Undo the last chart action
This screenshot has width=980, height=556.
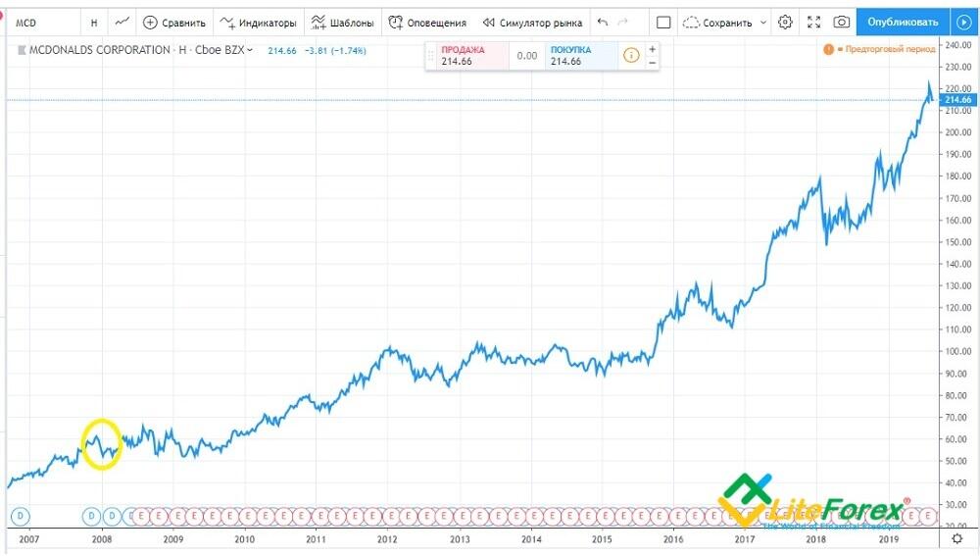(603, 23)
